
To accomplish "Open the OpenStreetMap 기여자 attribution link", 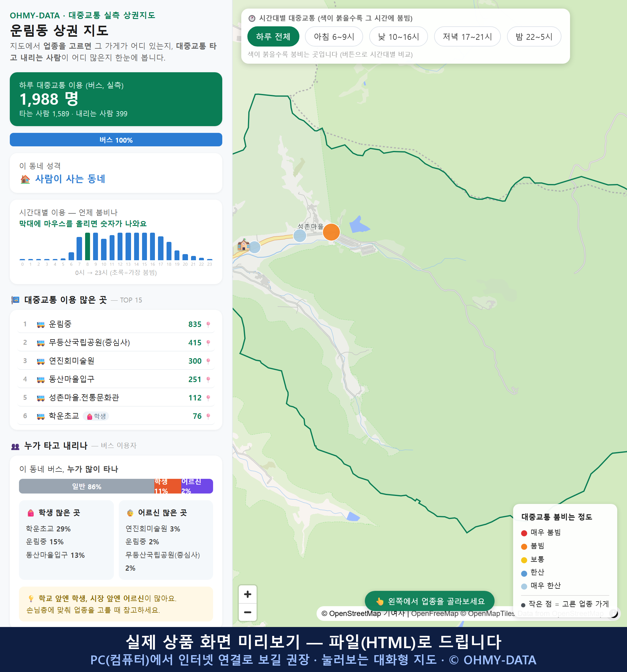I will [x=362, y=613].
